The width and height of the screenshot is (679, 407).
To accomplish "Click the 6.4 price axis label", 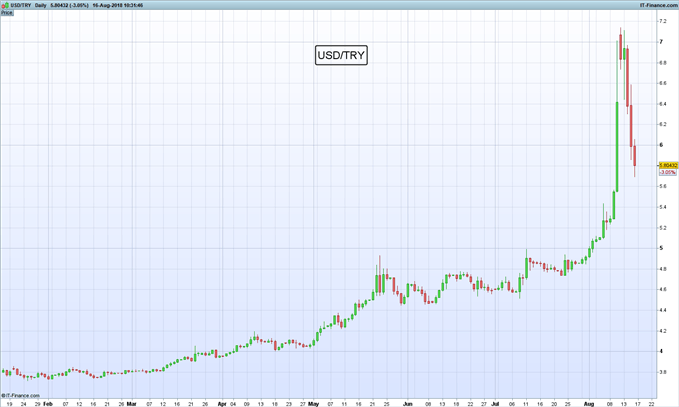I will 663,104.
